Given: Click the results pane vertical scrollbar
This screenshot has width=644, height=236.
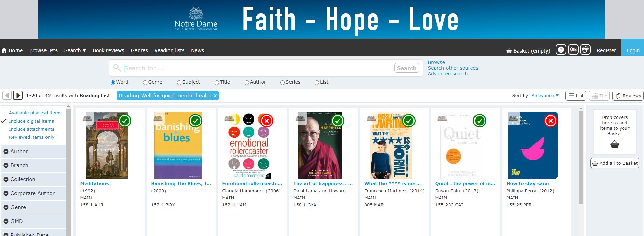Looking at the screenshot, I should [x=581, y=157].
